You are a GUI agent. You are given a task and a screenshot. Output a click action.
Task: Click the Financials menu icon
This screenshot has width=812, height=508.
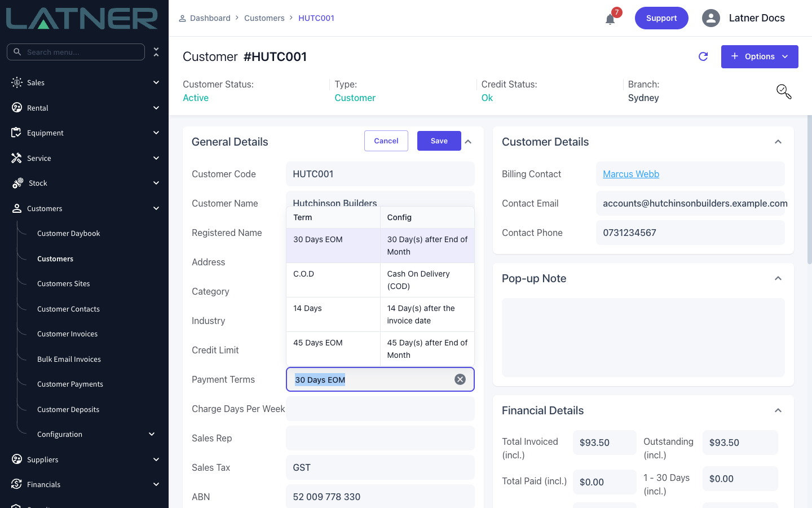coord(17,484)
